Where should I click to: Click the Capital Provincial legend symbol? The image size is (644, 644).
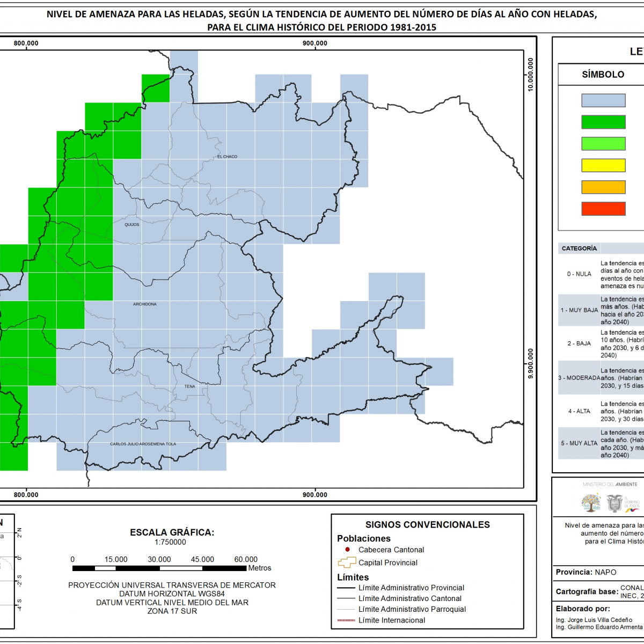347,562
